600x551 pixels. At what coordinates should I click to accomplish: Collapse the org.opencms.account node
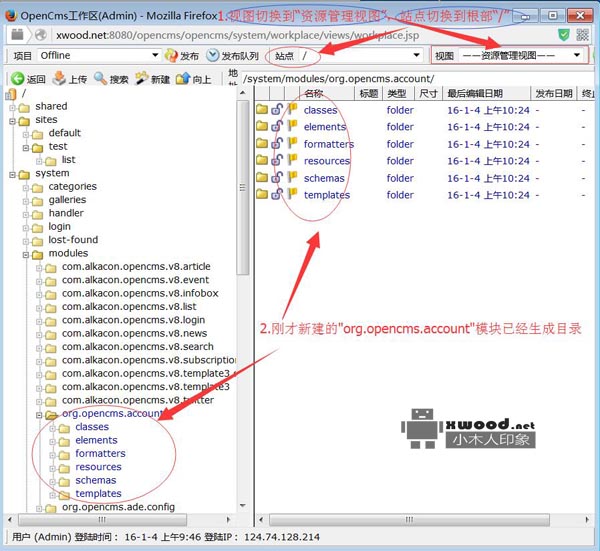pyautogui.click(x=39, y=415)
